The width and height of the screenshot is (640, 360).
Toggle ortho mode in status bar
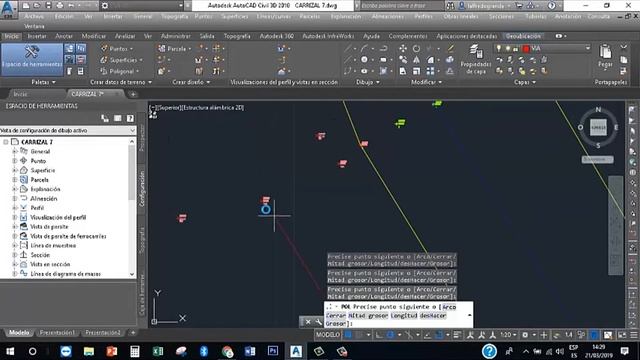pos(379,335)
